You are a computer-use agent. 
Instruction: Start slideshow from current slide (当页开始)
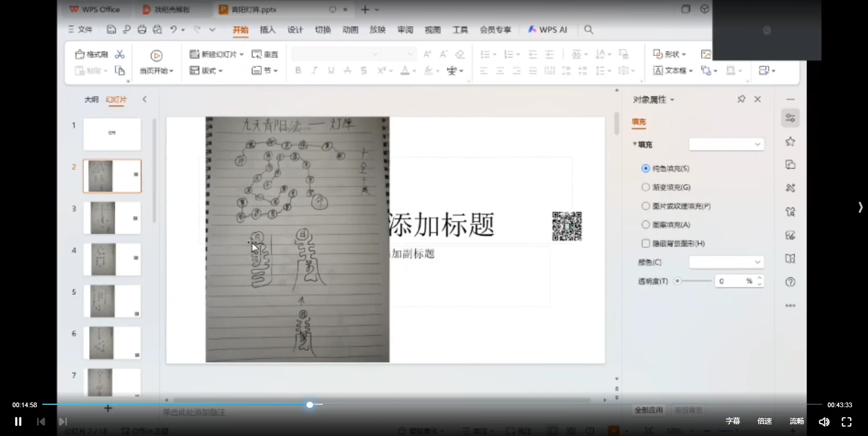point(156,62)
